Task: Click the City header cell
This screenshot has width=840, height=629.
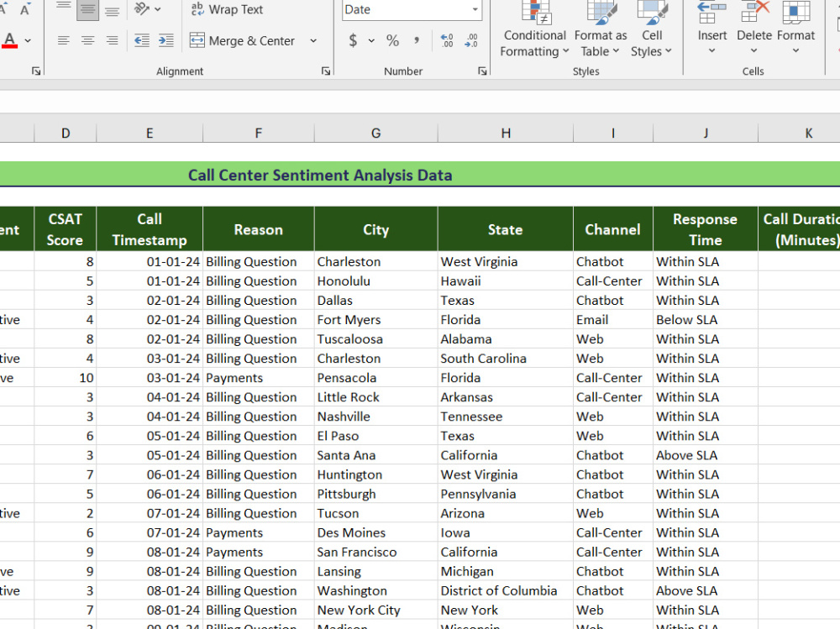Action: tap(376, 229)
